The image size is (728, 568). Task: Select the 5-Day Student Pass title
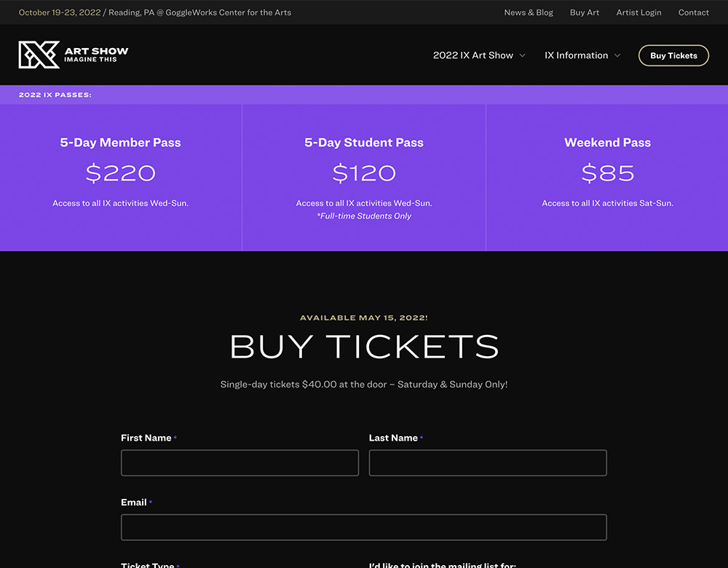364,143
